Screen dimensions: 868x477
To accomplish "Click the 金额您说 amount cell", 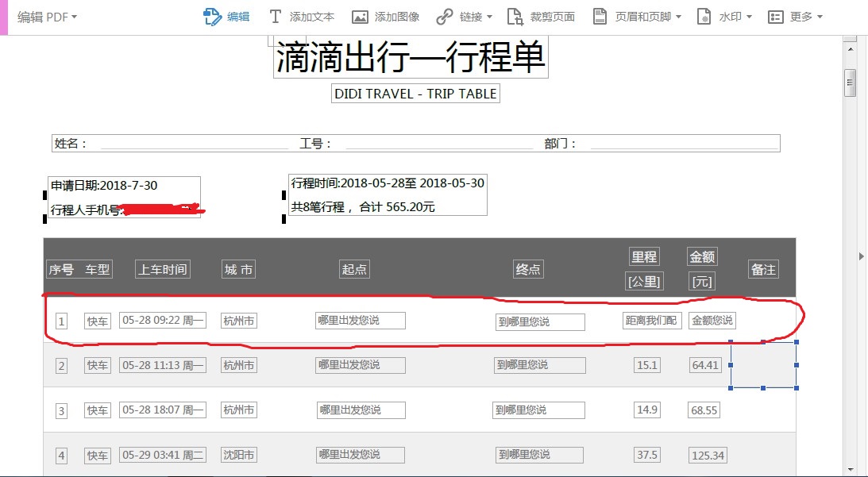I will point(712,321).
